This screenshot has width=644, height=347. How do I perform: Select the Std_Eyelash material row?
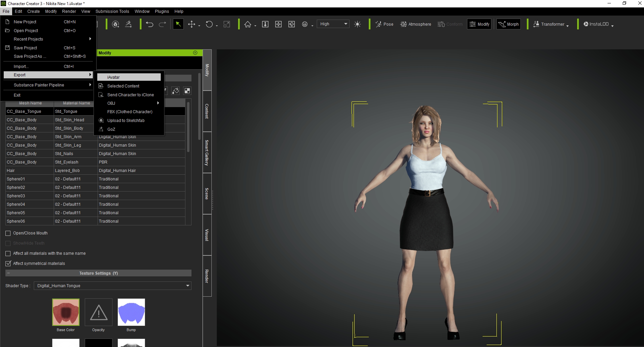95,162
